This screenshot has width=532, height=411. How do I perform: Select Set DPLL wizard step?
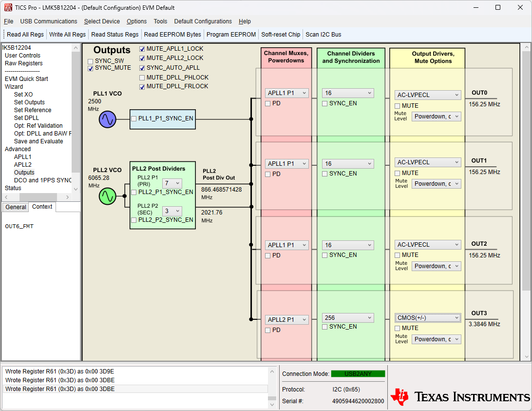26,118
